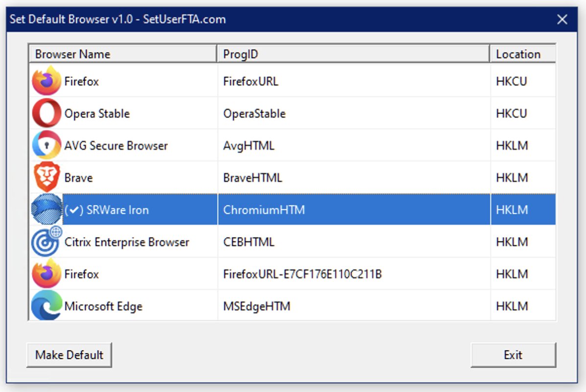Image resolution: width=586 pixels, height=392 pixels.
Task: Click the HKCU location in the FirefoxURL row
Action: tap(511, 81)
